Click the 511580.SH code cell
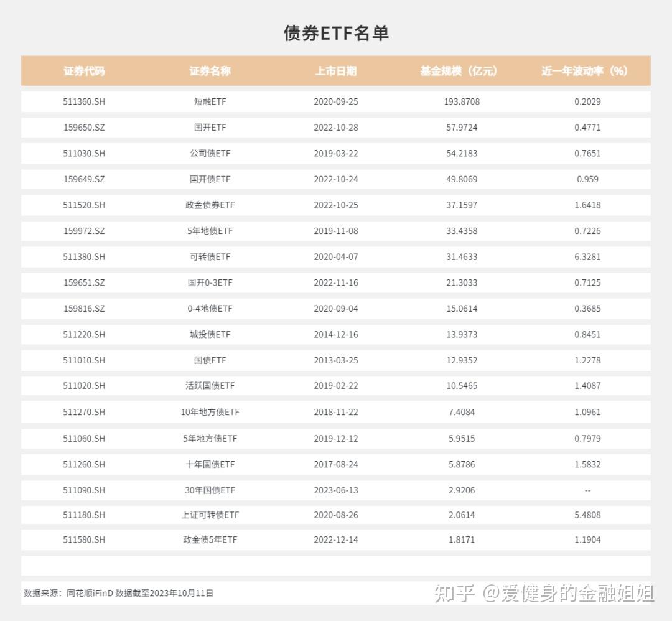Screen dimensions: 672x621 (x=84, y=539)
